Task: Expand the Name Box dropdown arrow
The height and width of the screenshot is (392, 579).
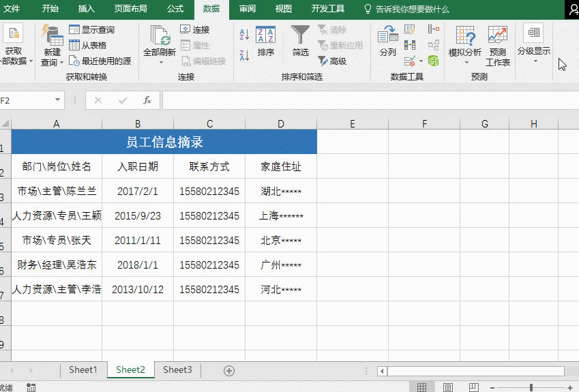Action: [57, 100]
